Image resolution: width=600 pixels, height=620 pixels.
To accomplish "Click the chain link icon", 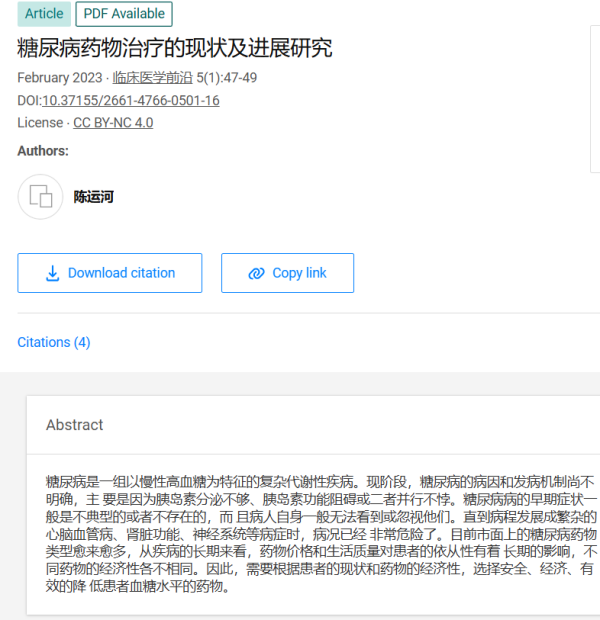I will 256,273.
